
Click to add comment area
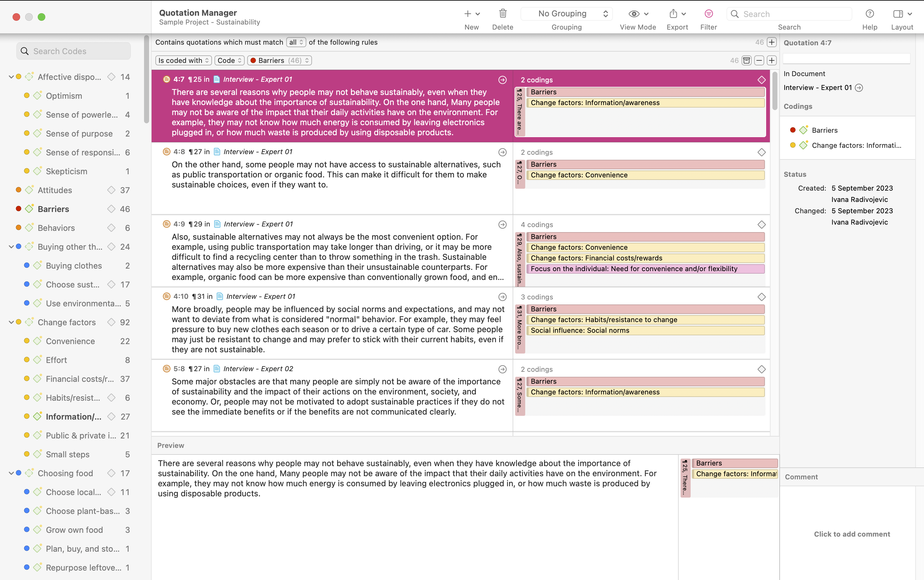[x=852, y=534]
